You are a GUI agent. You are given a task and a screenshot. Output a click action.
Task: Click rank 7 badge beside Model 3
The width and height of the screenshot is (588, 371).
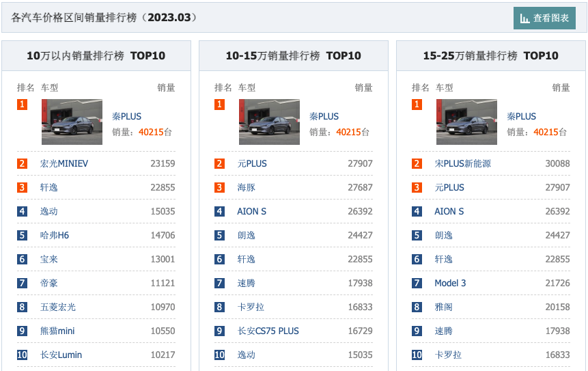click(x=417, y=284)
